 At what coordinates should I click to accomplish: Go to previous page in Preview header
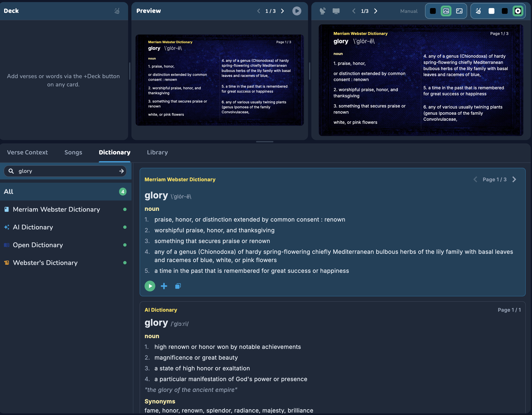pyautogui.click(x=258, y=11)
